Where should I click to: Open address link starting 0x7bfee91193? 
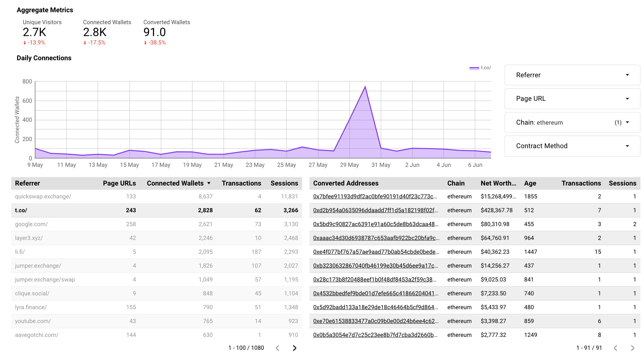(x=375, y=196)
